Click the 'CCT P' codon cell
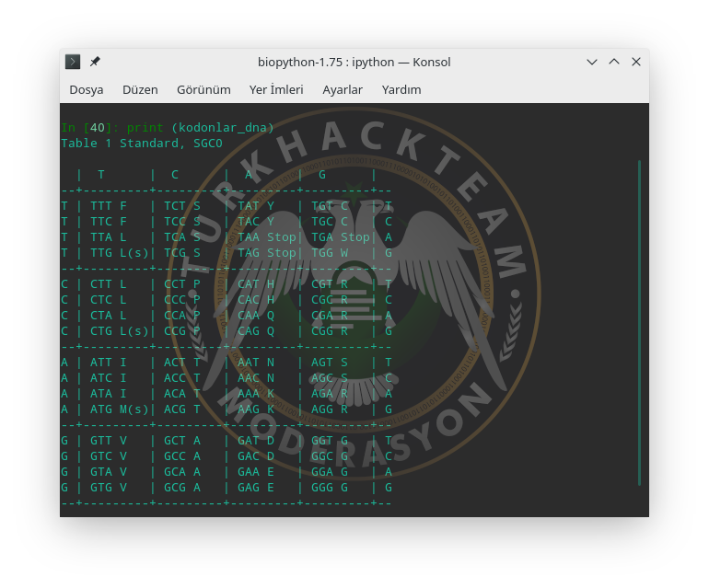 point(182,284)
